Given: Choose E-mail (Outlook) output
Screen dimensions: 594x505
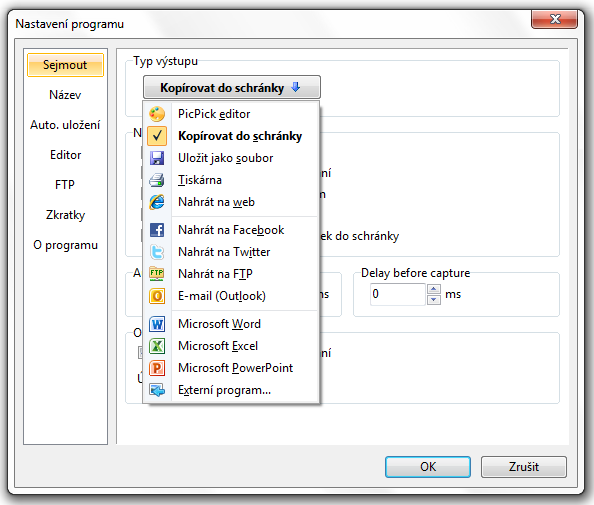Looking at the screenshot, I should [231, 296].
